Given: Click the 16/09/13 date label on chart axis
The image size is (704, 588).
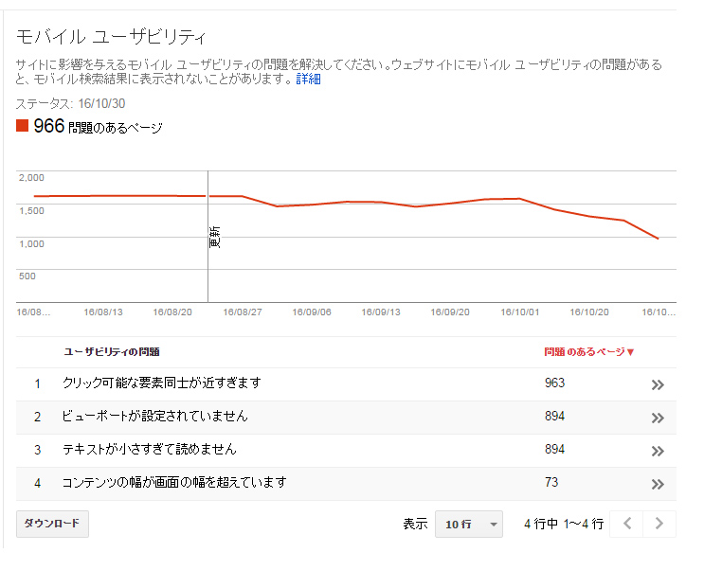Looking at the screenshot, I should point(381,312).
